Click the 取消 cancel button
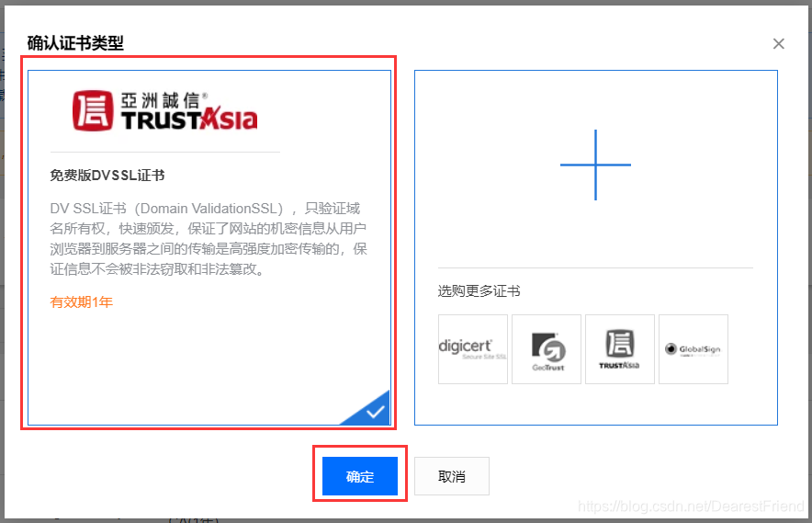The height and width of the screenshot is (523, 812). [452, 476]
